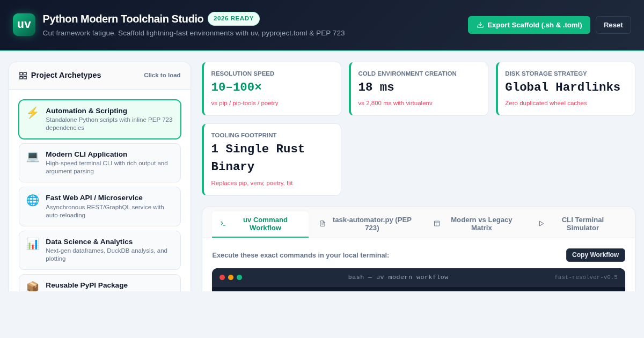Screen dimensions: 644x338
Task: Open the task-automator.py (PEP 723) tab
Action: click(x=365, y=224)
